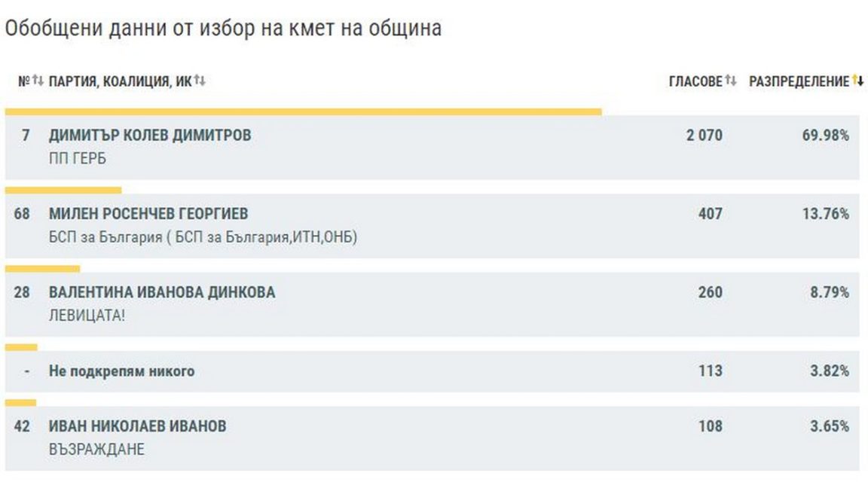Click the sort arrows beside РАЗПРЕДЕЛЕНИЕ
The height and width of the screenshot is (488, 868).
[858, 81]
